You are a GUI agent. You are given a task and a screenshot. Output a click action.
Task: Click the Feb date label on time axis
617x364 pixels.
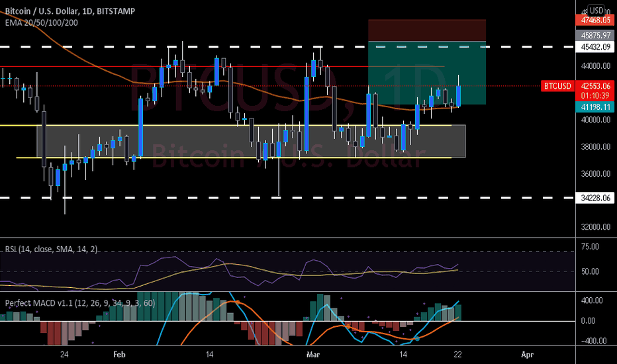point(119,355)
